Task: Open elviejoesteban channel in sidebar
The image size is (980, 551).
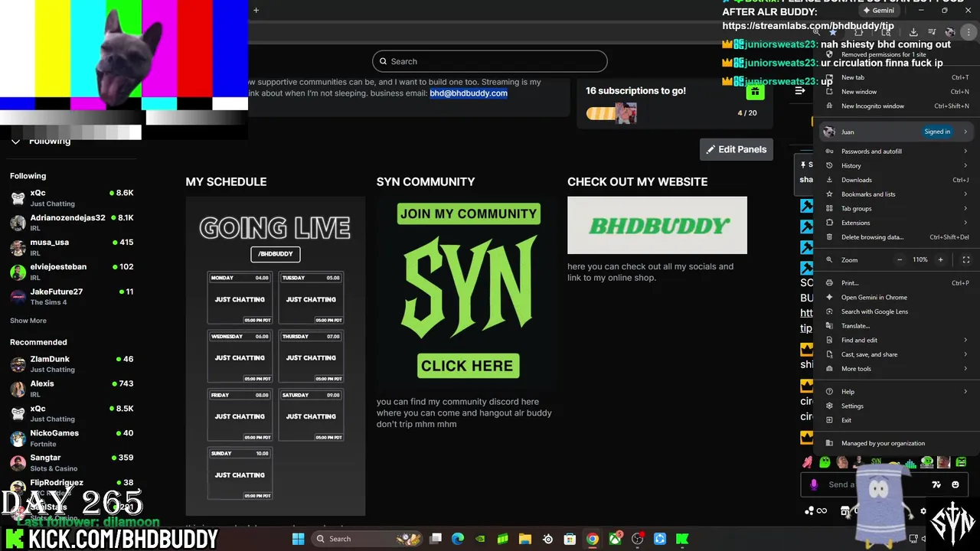Action: pyautogui.click(x=72, y=272)
